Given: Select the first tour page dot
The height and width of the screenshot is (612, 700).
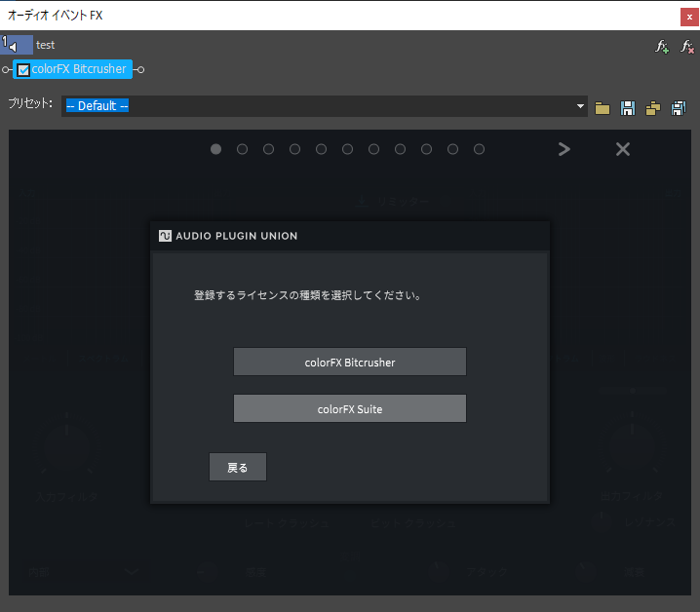Looking at the screenshot, I should (216, 149).
